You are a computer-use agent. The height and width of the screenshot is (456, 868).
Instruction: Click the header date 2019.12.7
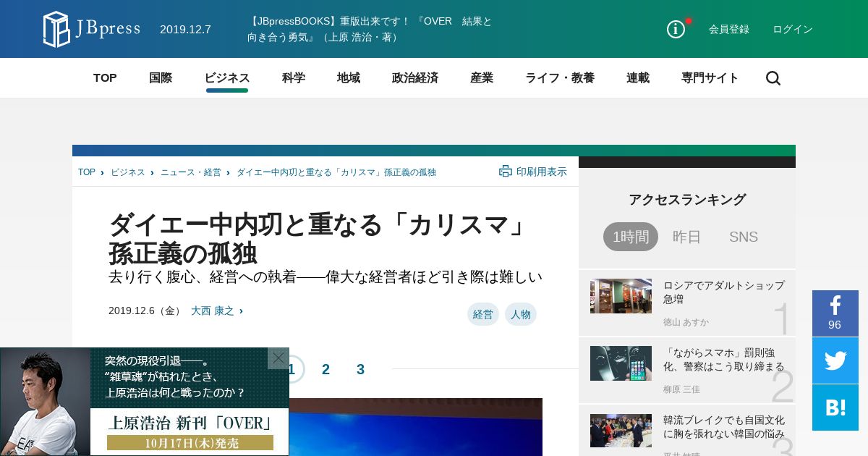185,30
